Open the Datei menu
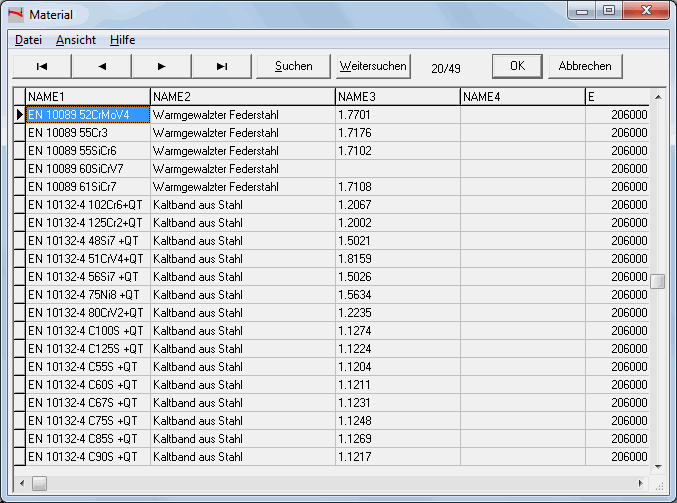This screenshot has width=677, height=503. tap(28, 40)
